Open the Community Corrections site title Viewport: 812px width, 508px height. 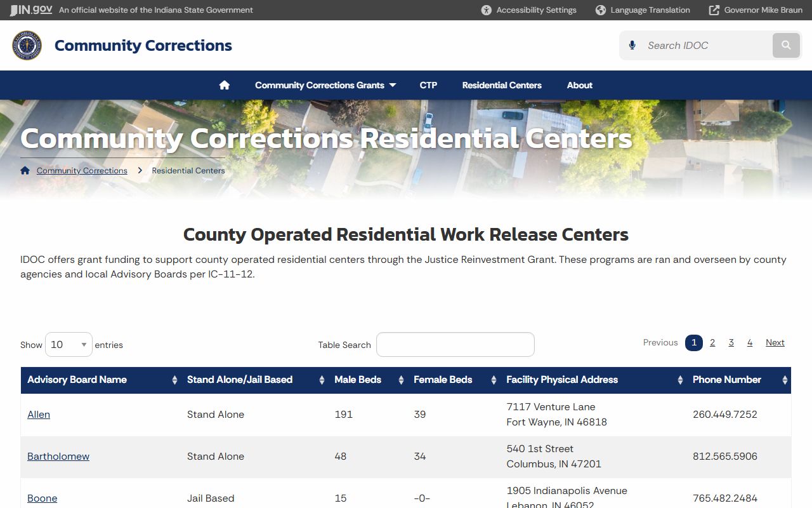(x=143, y=46)
